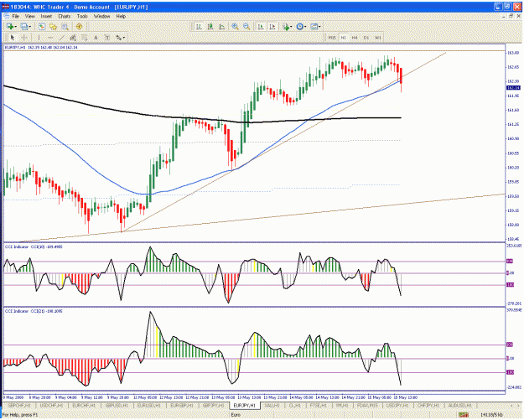This screenshot has height=420, width=524.
Task: Switch timeframe to H4
Action: pos(355,38)
